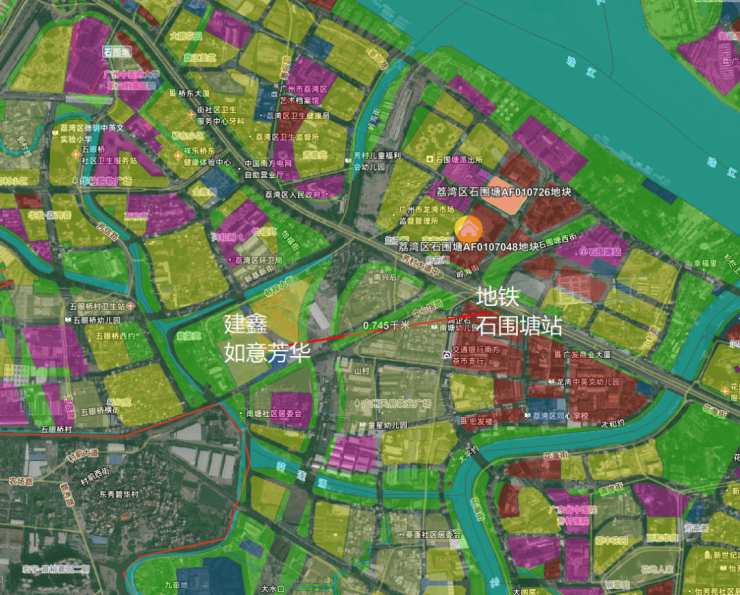Image resolution: width=740 pixels, height=595 pixels.
Task: Click the orange house marker icon
Action: click(x=469, y=230)
